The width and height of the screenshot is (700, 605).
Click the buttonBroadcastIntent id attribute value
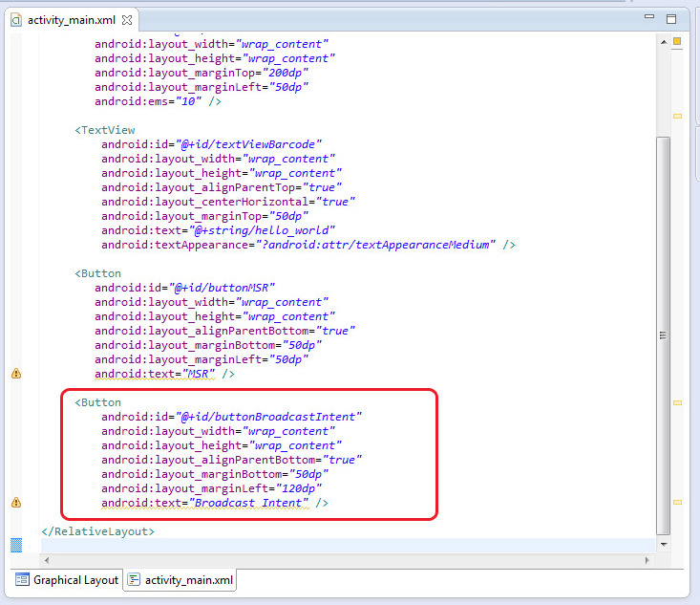click(268, 417)
